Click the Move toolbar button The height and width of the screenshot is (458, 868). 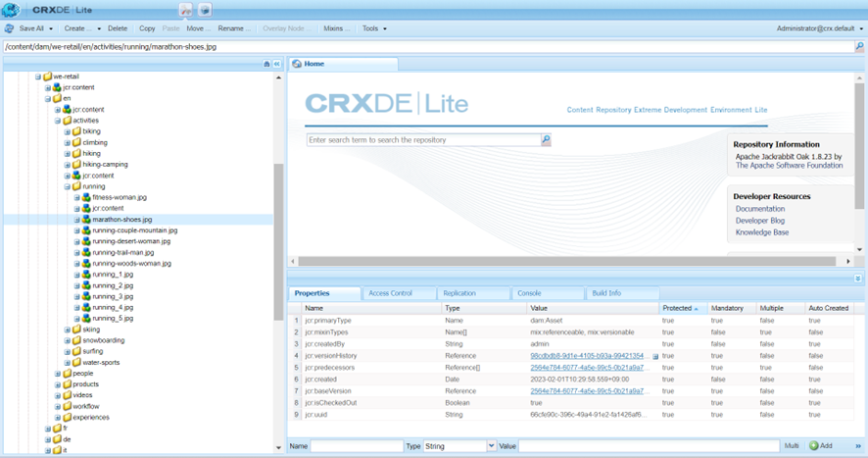[198, 28]
